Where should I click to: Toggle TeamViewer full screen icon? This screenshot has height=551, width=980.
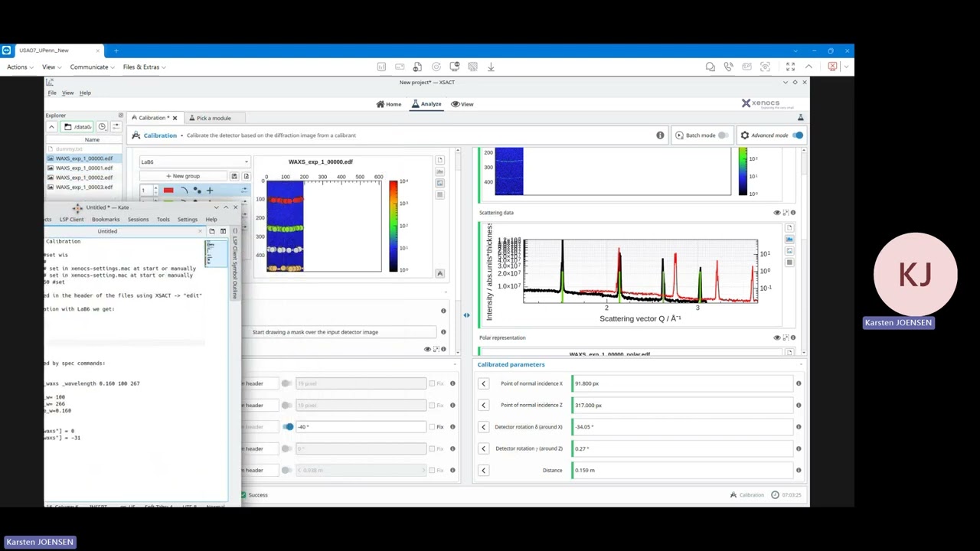coord(790,67)
